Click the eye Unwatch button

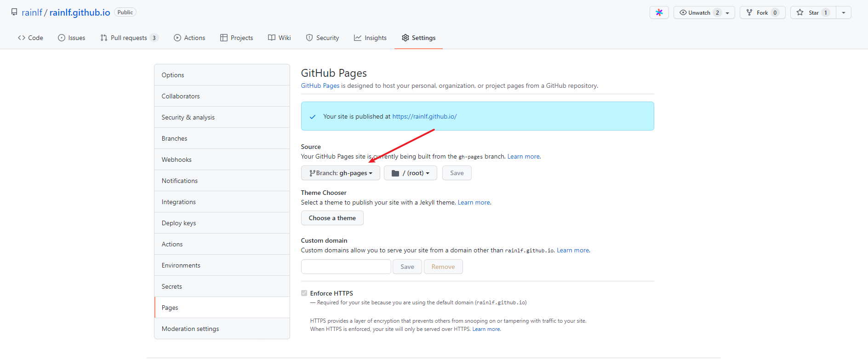[x=704, y=12]
